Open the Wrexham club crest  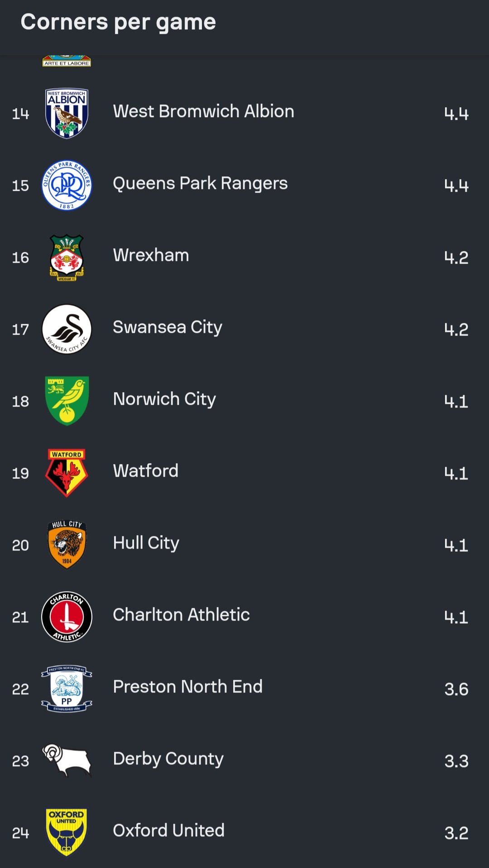67,257
